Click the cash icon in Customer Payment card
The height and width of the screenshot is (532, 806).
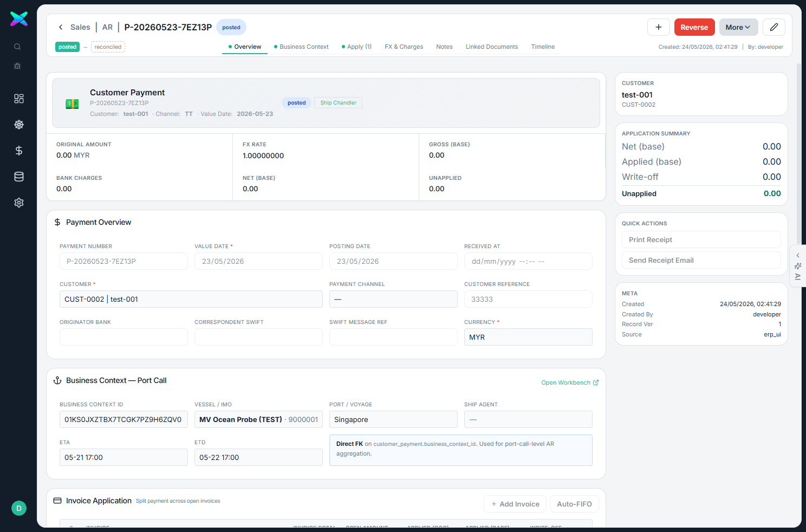[x=72, y=103]
